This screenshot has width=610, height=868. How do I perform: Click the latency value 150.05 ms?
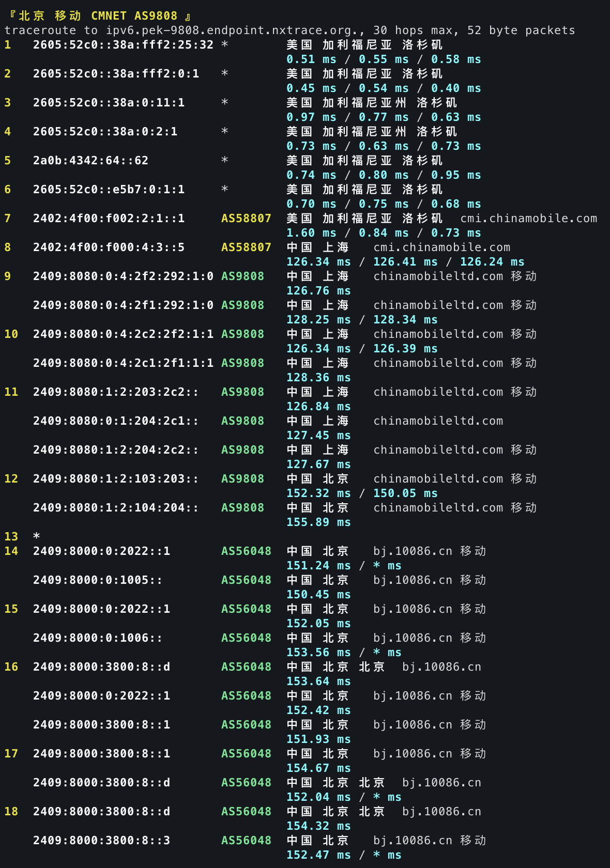pos(405,493)
